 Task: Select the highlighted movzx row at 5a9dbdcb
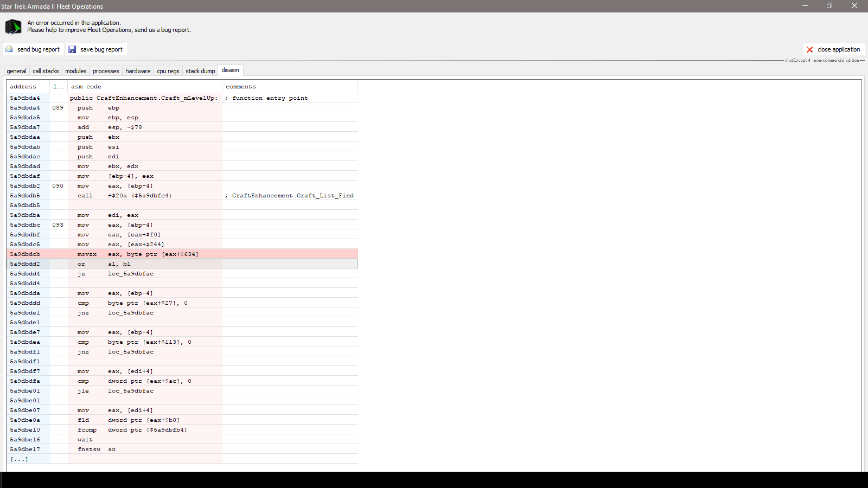[182, 254]
